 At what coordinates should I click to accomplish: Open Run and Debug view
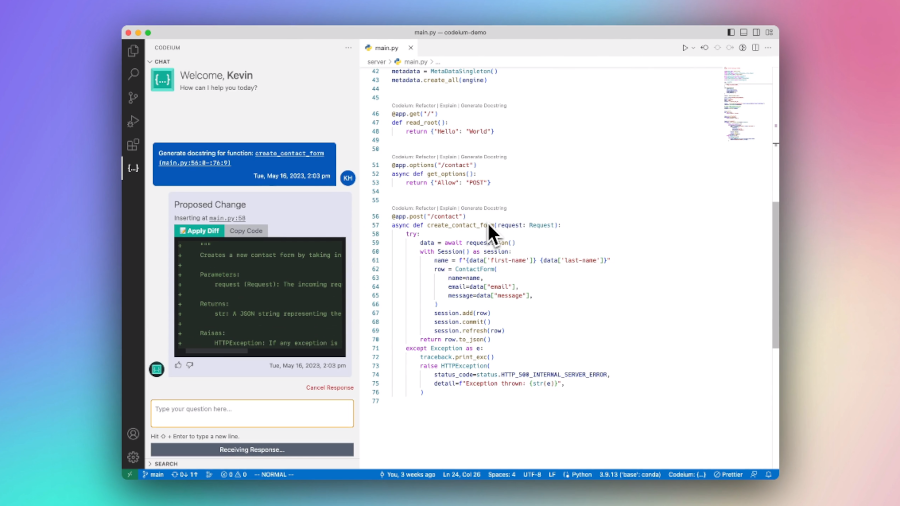tap(133, 121)
